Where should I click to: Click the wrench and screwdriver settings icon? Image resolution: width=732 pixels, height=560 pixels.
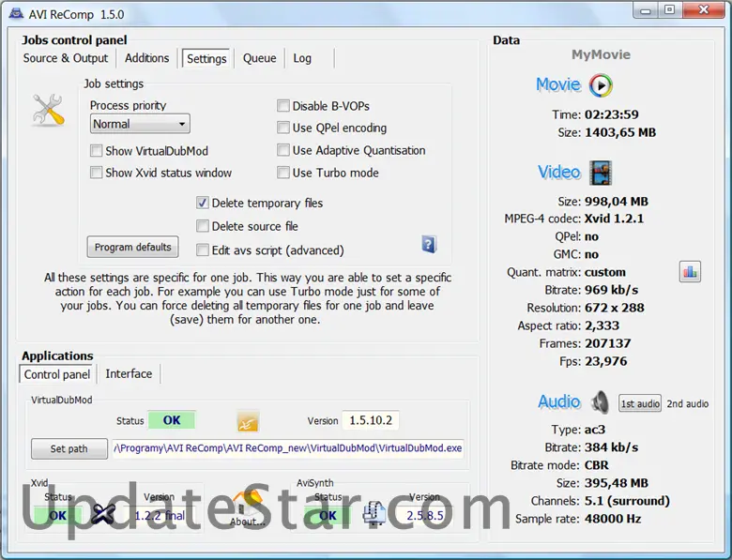pos(48,110)
